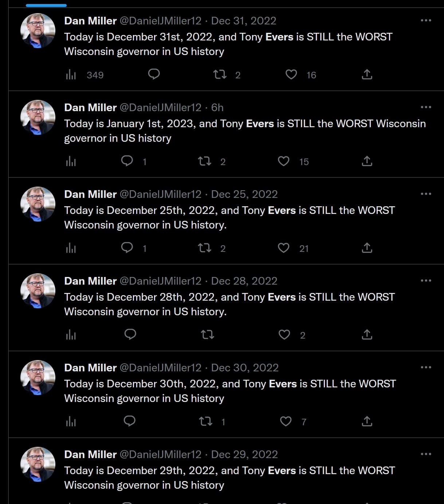Share the January 1st, 2023 tweet
This screenshot has height=504, width=444.
[x=367, y=161]
